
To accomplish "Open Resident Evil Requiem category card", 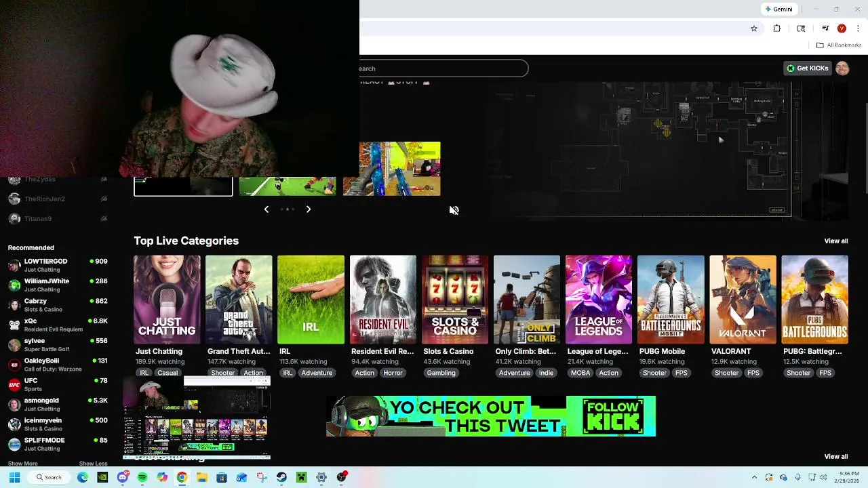I will [x=383, y=300].
